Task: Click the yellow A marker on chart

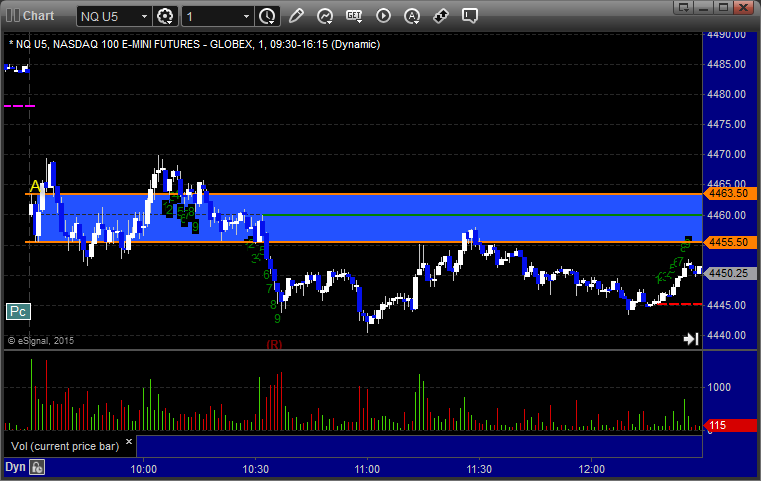Action: point(35,186)
